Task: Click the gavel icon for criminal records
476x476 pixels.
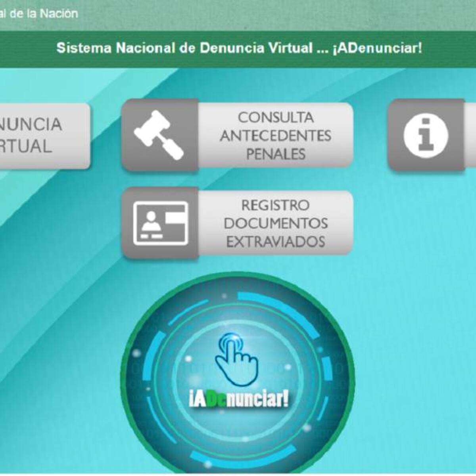Action: tap(159, 135)
